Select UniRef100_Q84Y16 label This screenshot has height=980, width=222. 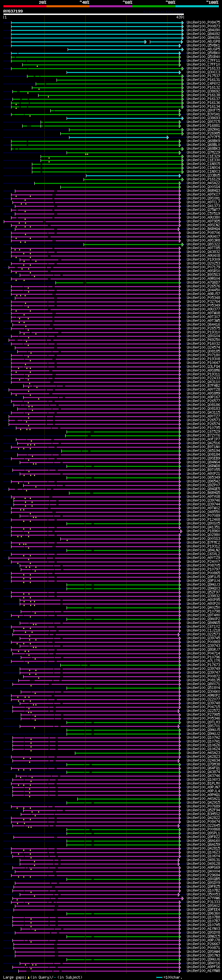click(203, 963)
